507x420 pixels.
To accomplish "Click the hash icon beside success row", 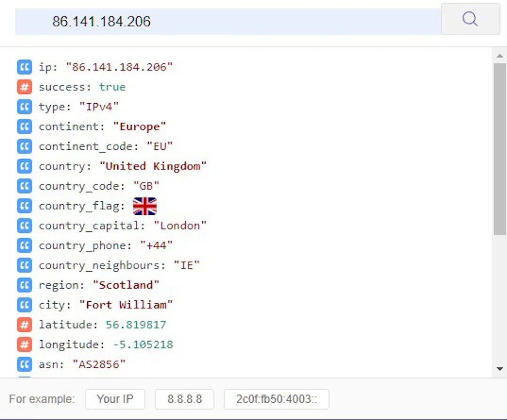I will click(24, 87).
